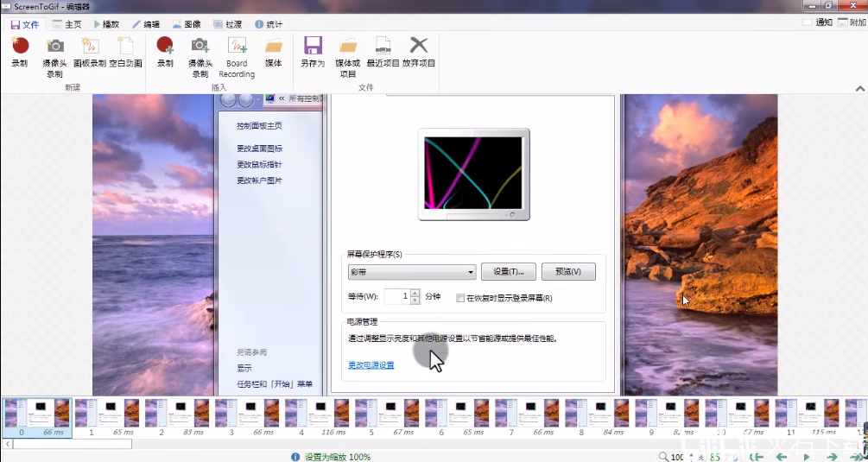Click the zoom value spinner arrows
Image resolution: width=868 pixels, height=462 pixels.
coord(690,457)
